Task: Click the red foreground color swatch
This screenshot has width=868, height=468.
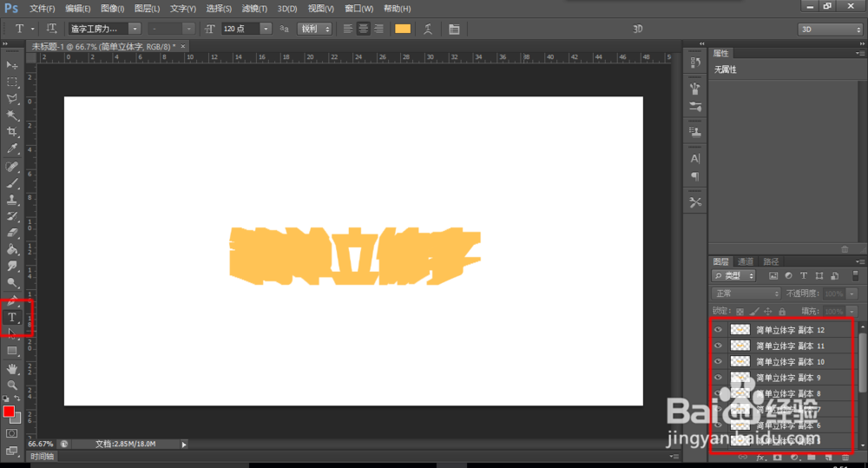Action: tap(9, 412)
